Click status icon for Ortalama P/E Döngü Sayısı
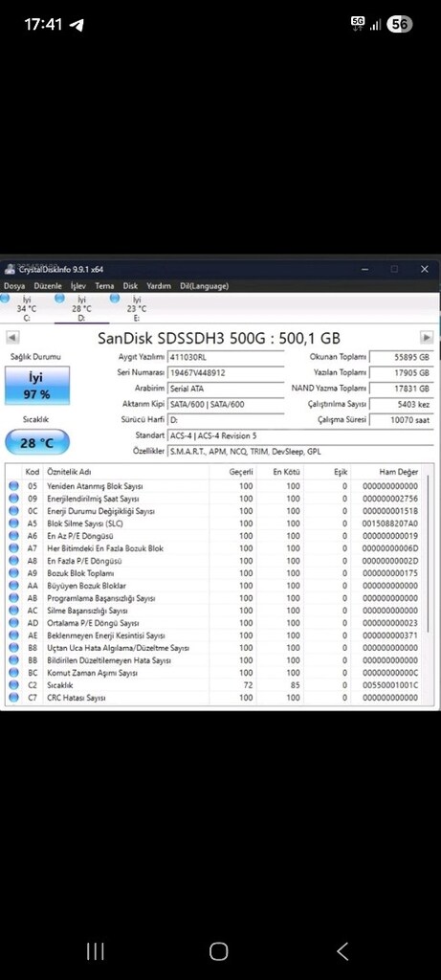This screenshot has height=980, width=441. tap(13, 623)
